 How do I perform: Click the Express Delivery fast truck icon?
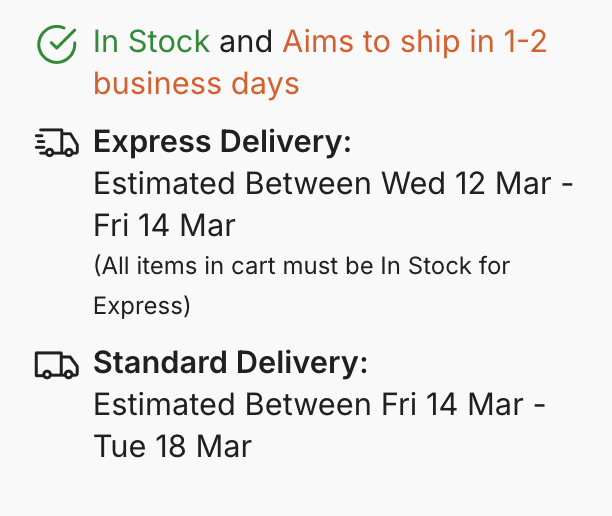[57, 142]
